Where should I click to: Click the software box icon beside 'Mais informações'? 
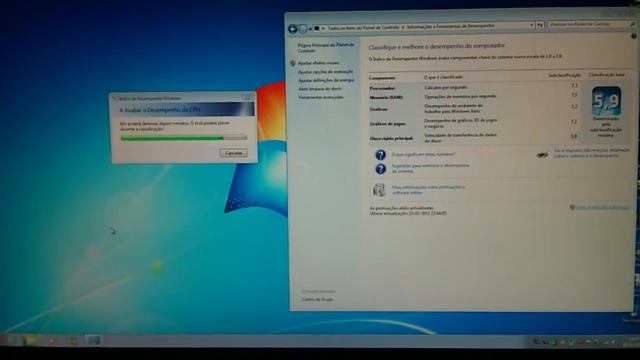pos(379,190)
